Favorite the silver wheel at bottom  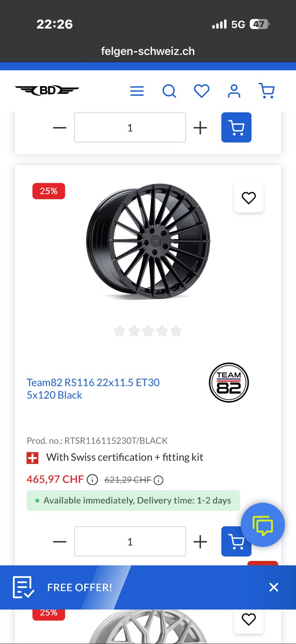click(249, 619)
